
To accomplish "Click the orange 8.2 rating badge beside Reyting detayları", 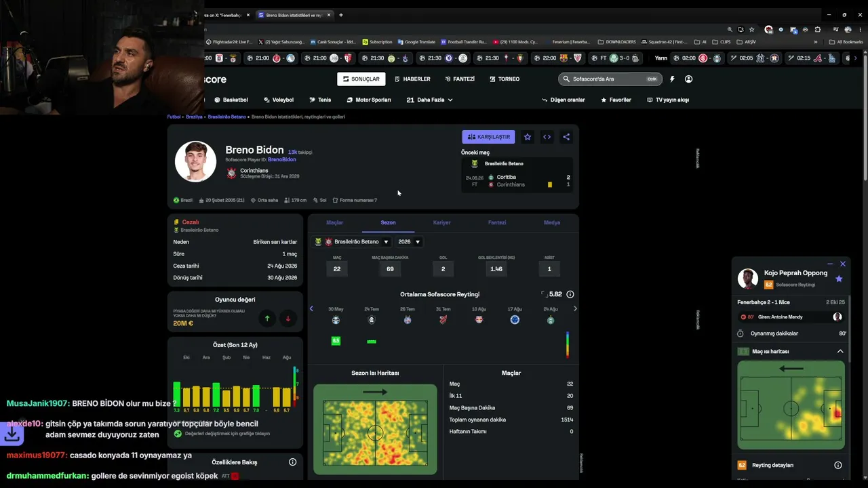I will (x=742, y=466).
